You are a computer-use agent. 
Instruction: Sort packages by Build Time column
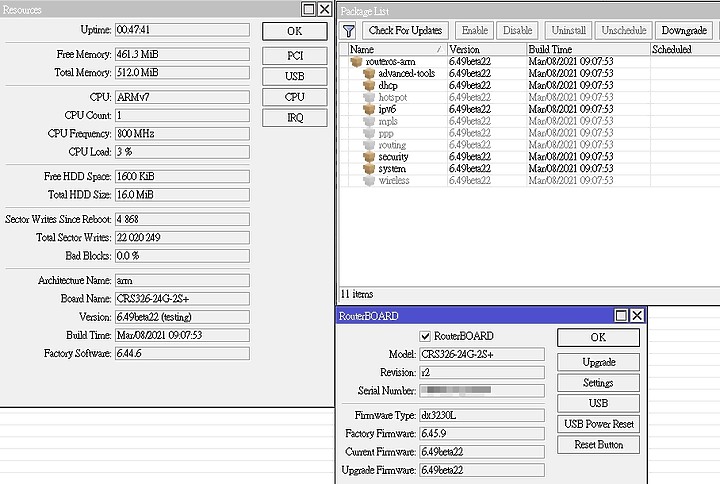[588, 49]
